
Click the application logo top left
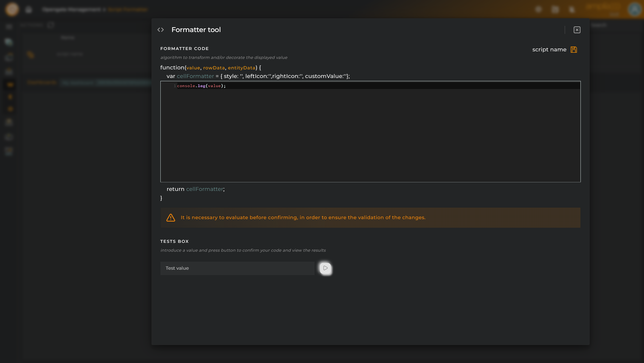12,9
